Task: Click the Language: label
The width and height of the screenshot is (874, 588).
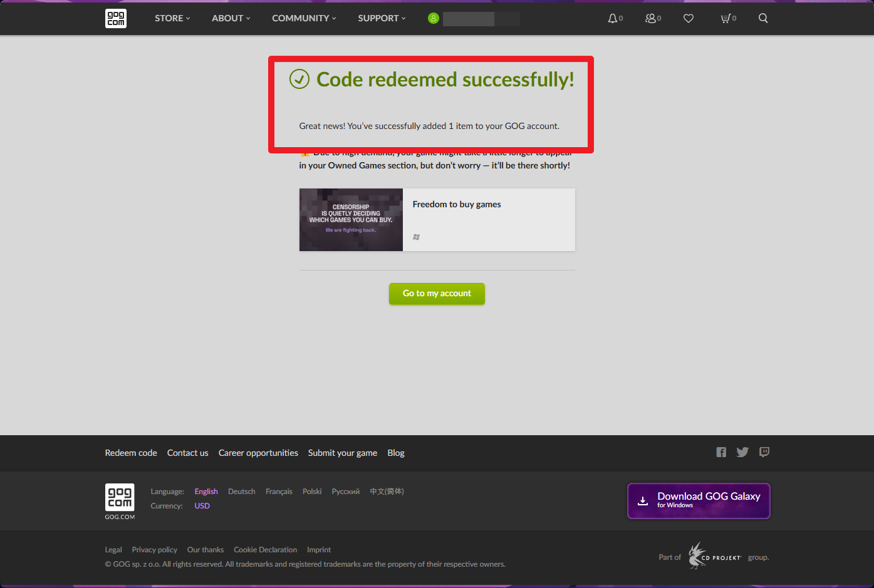Action: (x=167, y=492)
